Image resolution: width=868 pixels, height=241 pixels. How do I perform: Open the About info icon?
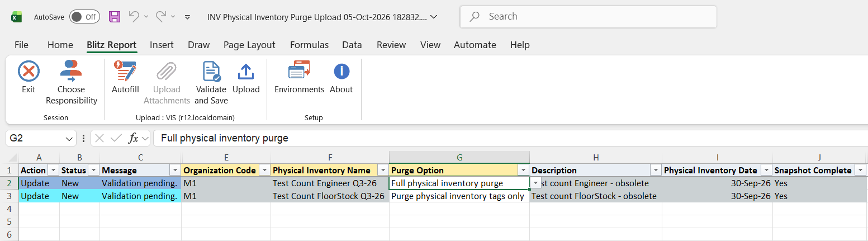(341, 72)
